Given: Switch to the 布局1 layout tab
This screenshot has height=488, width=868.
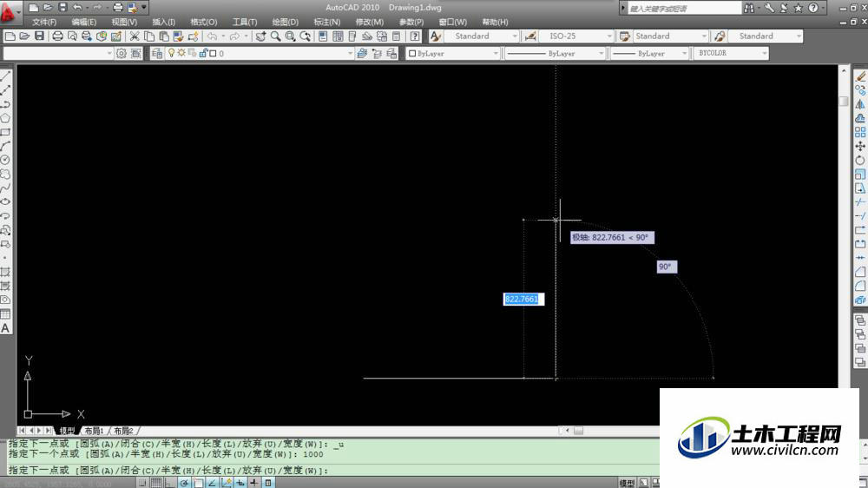Looking at the screenshot, I should click(x=94, y=431).
